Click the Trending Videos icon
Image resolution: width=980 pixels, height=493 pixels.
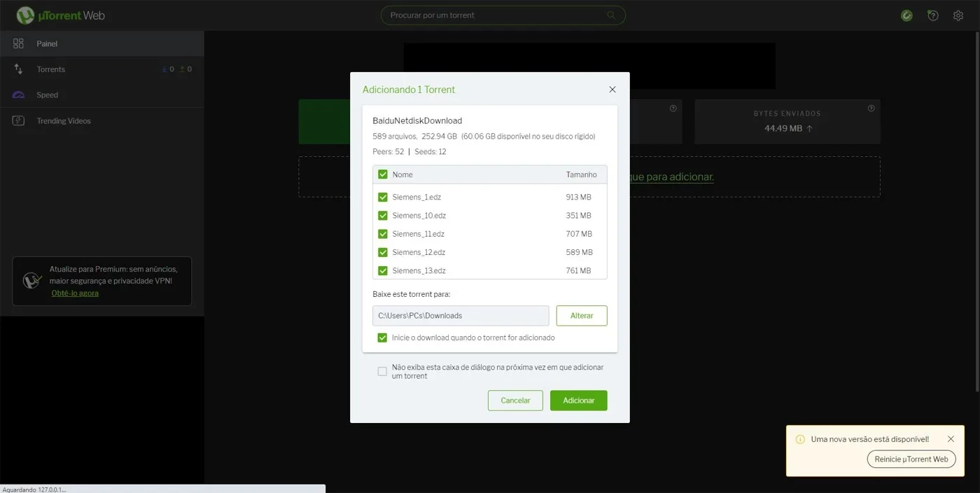click(x=19, y=120)
